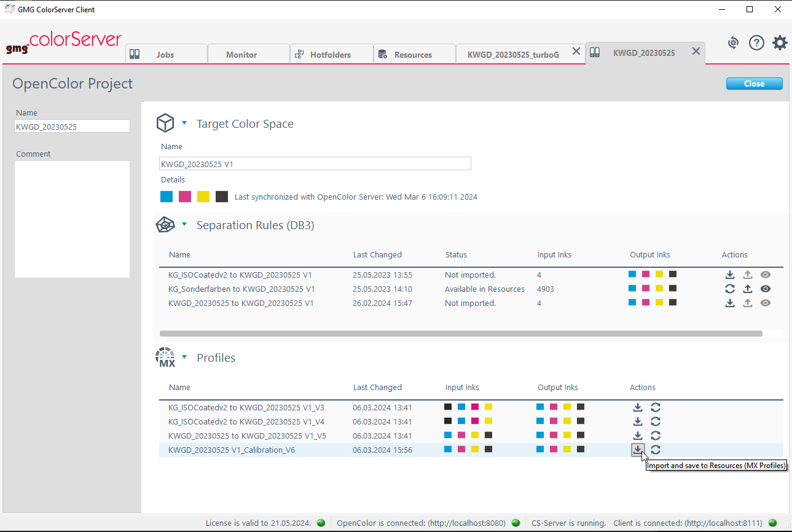Click input inks value 4903
This screenshot has height=532, width=792.
[x=546, y=289]
